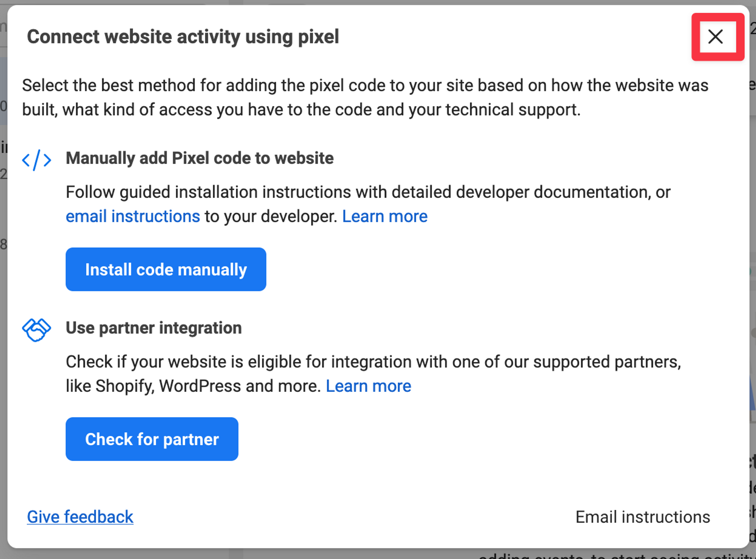The width and height of the screenshot is (756, 559).
Task: Click Email instructions in the dialog footer
Action: click(642, 517)
